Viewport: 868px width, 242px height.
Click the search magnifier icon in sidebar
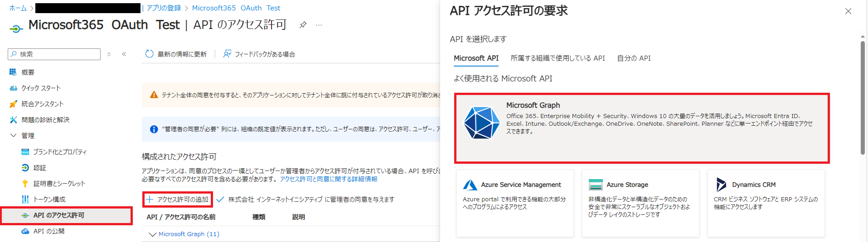click(14, 54)
